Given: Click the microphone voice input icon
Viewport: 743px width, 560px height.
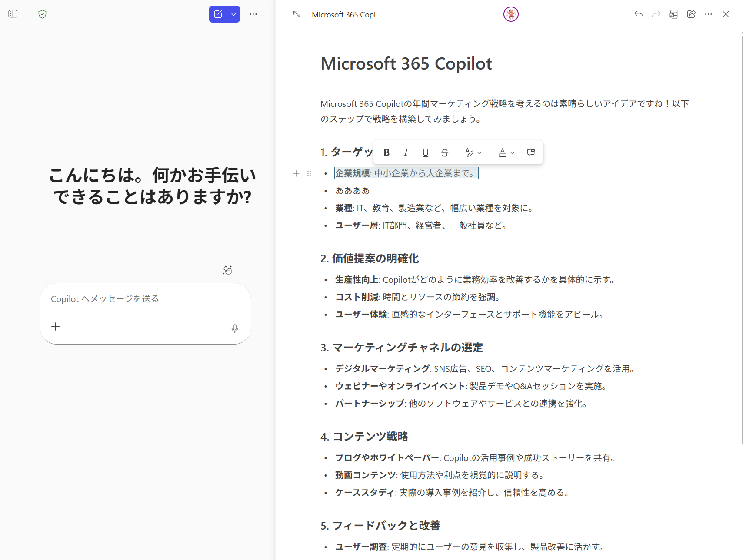Looking at the screenshot, I should click(x=234, y=328).
